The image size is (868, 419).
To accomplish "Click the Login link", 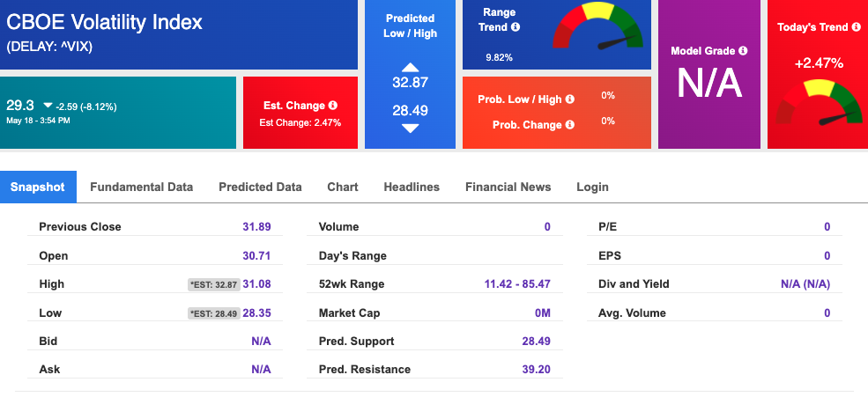I will [x=592, y=187].
